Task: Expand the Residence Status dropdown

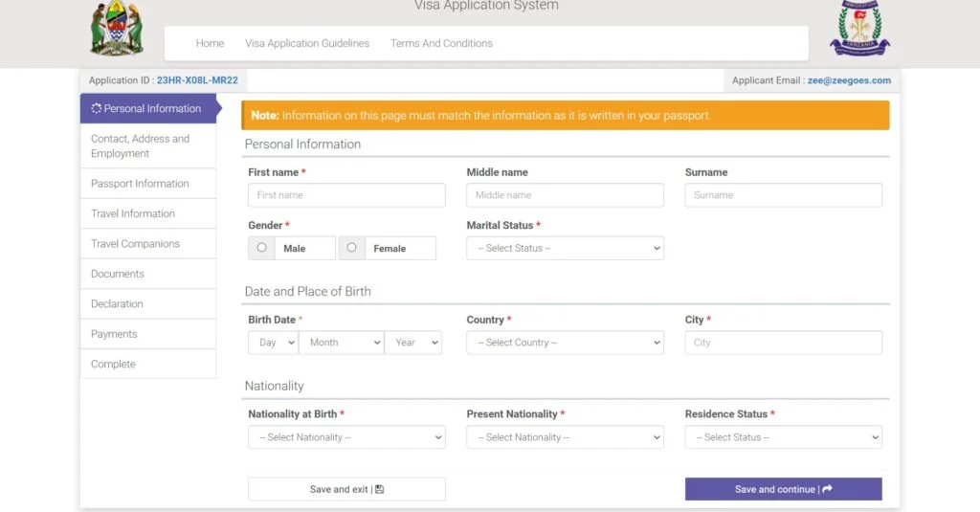Action: point(783,437)
